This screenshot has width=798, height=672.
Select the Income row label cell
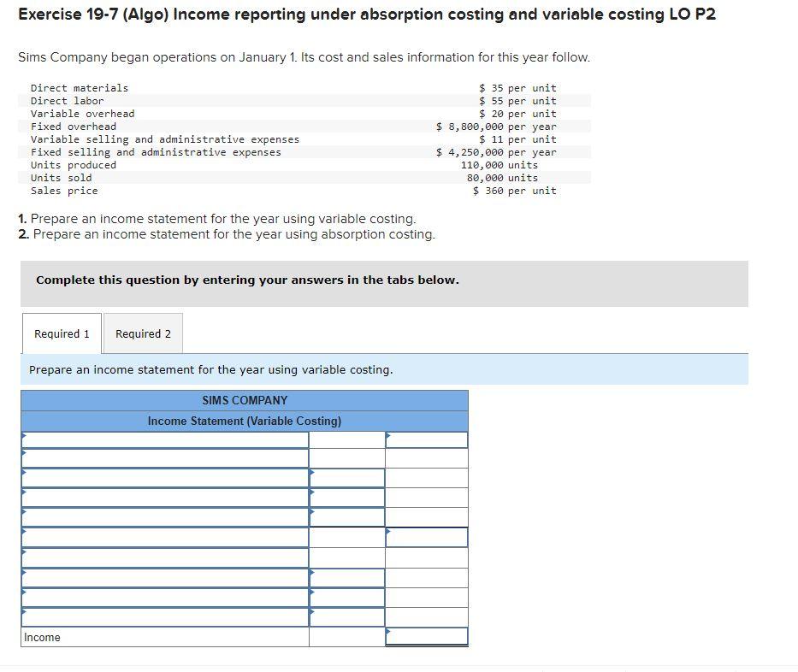point(163,637)
